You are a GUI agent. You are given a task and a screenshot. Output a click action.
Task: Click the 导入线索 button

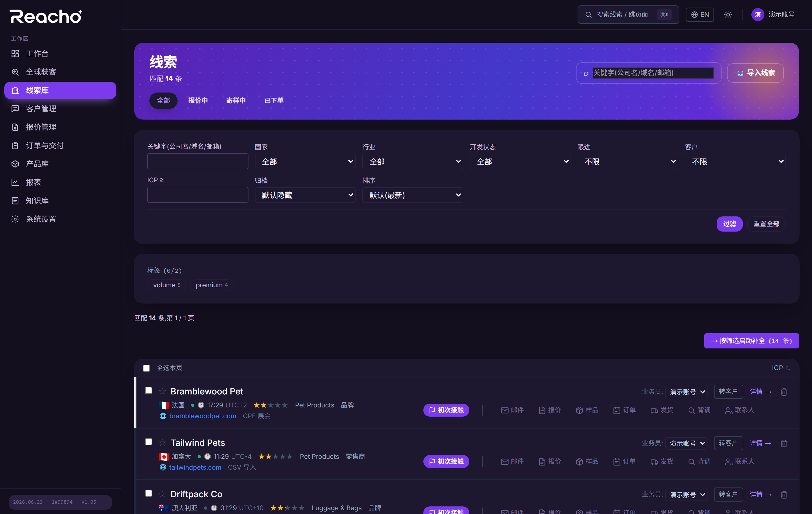755,73
